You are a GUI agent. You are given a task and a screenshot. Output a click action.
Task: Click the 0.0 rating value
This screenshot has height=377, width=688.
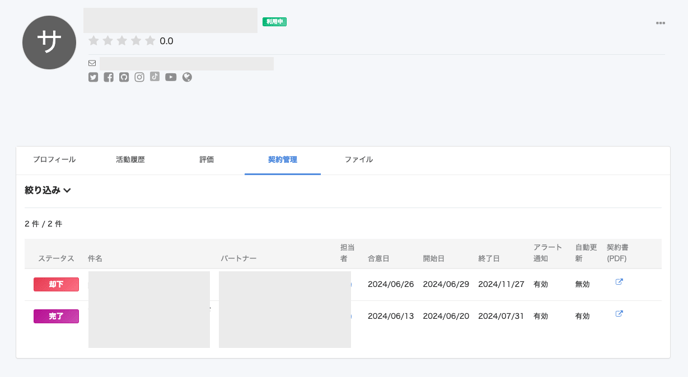166,41
